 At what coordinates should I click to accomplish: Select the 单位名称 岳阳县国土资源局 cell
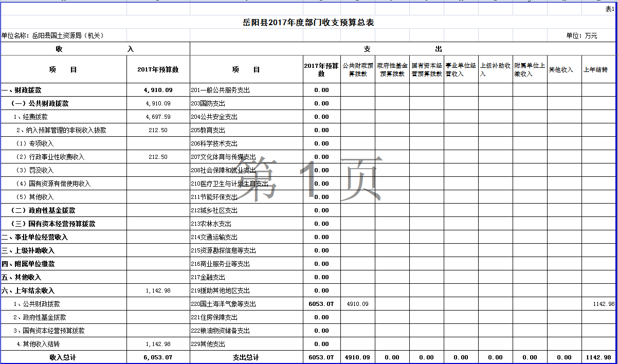tap(53, 35)
